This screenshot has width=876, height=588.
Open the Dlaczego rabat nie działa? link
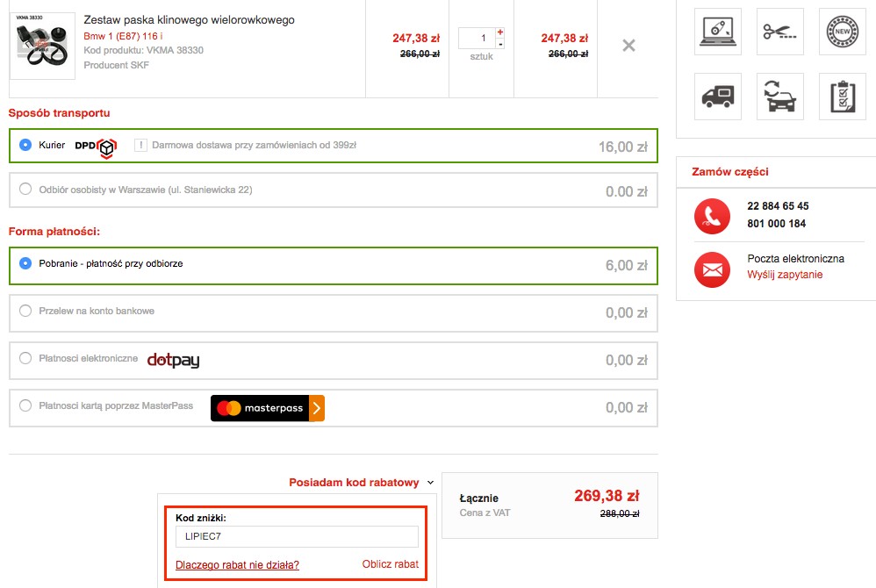237,565
